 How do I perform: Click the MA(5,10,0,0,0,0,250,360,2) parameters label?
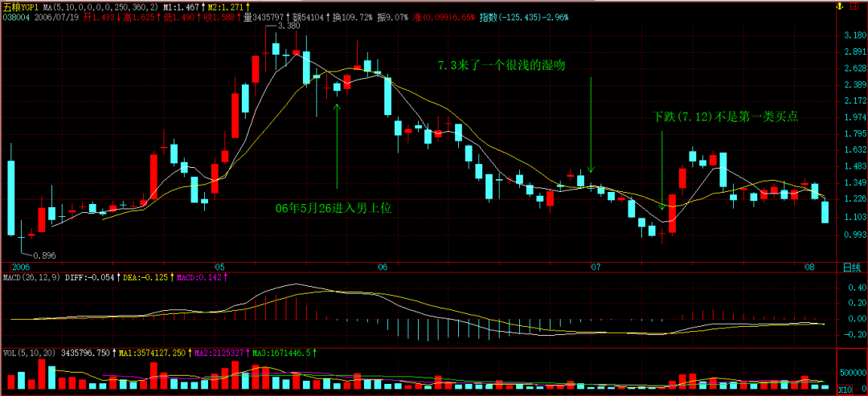100,6
